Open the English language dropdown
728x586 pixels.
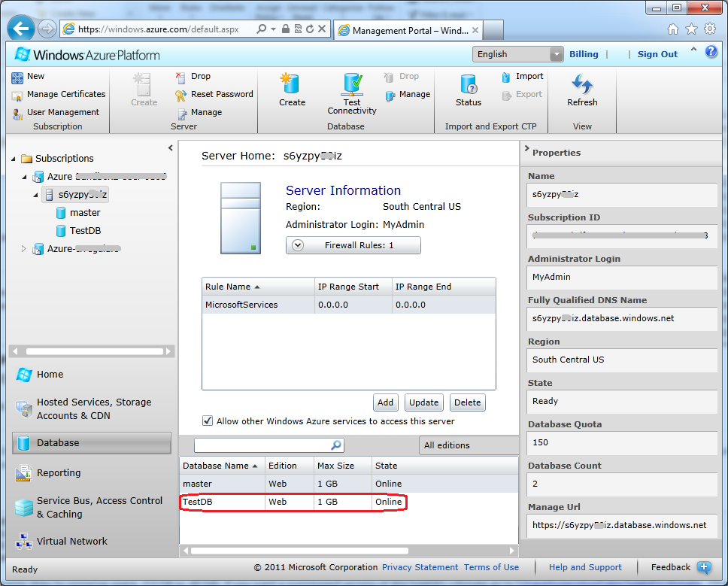pos(517,54)
